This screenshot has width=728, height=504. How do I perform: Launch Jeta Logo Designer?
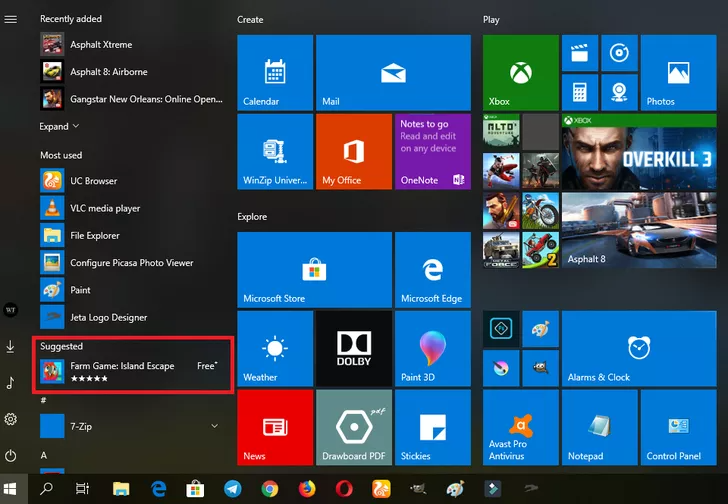(x=132, y=317)
